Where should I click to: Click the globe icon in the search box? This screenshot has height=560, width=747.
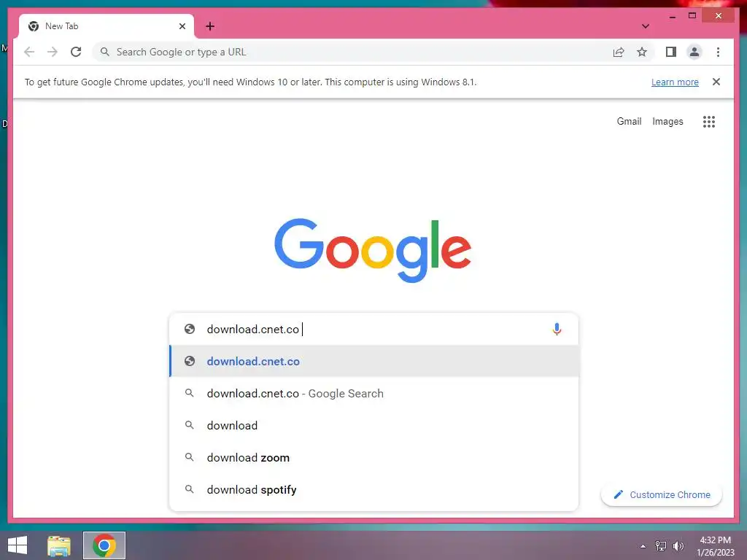(x=190, y=329)
